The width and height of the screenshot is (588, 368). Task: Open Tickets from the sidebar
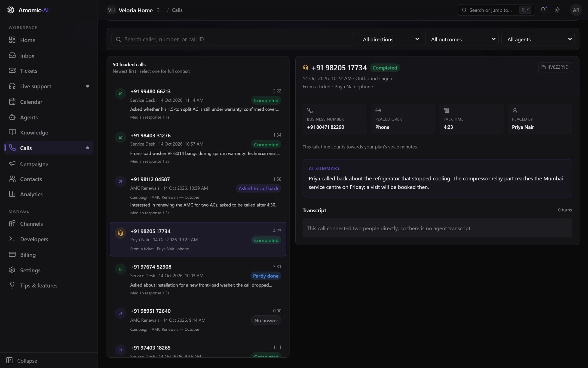(x=49, y=71)
